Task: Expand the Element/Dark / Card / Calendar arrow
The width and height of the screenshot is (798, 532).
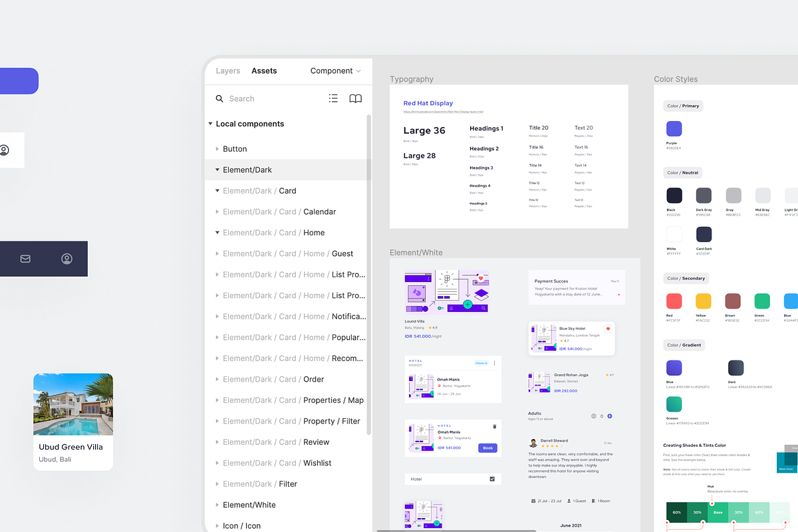Action: 217,211
